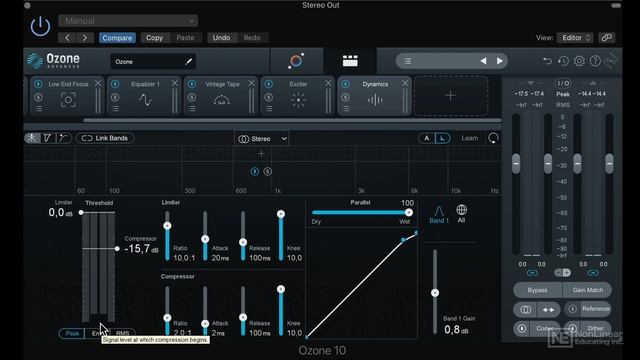Click the Paste button
Viewport: 640px width, 360px height.
pos(185,38)
